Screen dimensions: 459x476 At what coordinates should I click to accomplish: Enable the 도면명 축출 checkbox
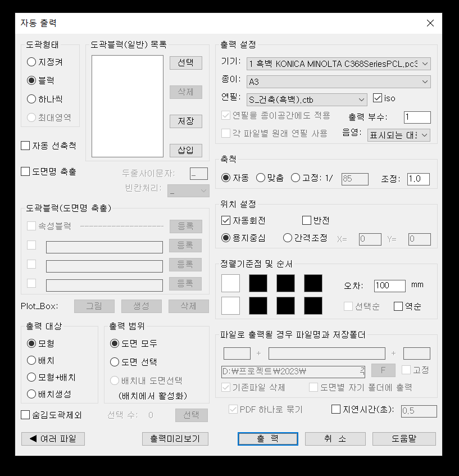tap(25, 171)
